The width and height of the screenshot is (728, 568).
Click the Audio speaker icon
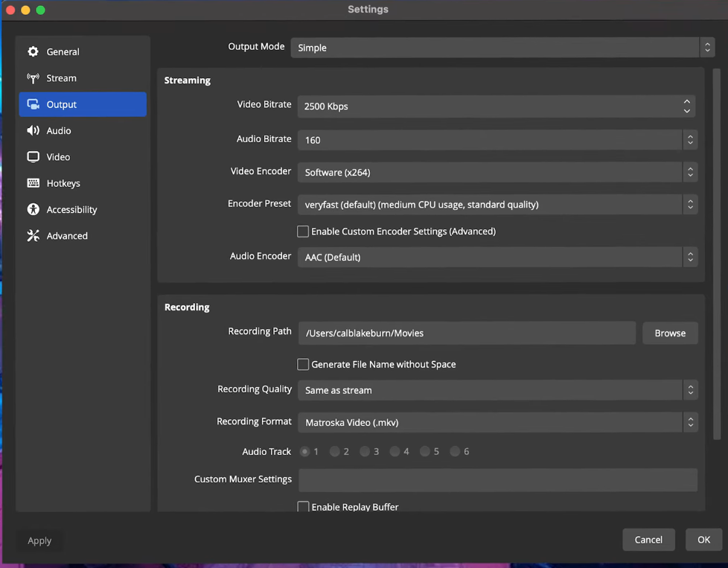pyautogui.click(x=33, y=131)
